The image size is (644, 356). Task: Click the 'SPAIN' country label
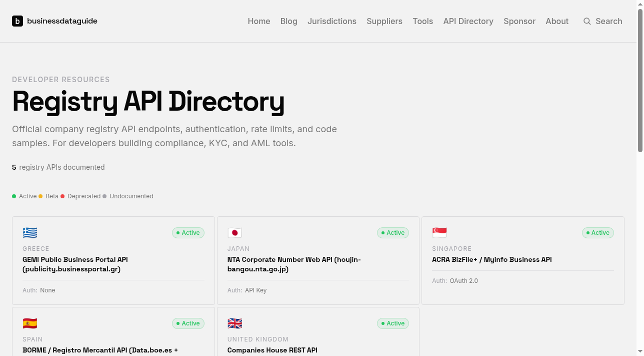(32, 339)
